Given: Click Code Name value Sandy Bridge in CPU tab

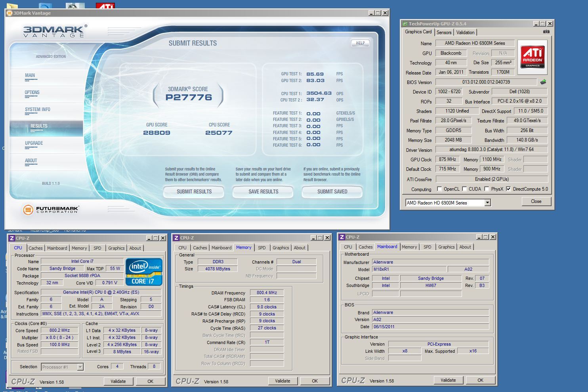Looking at the screenshot, I should pyautogui.click(x=62, y=268).
